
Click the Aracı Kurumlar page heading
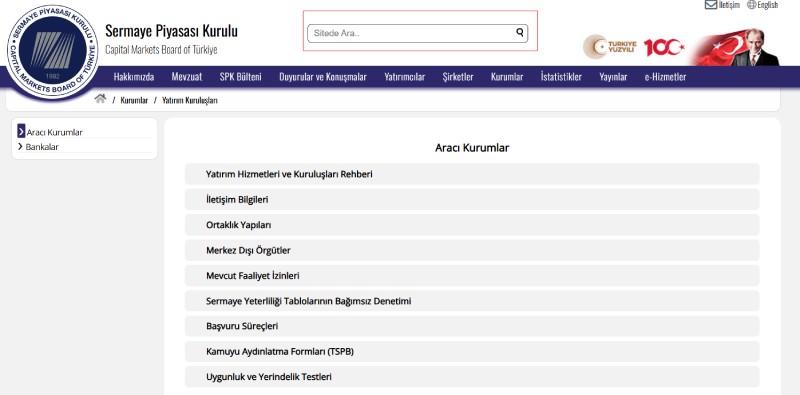point(472,148)
